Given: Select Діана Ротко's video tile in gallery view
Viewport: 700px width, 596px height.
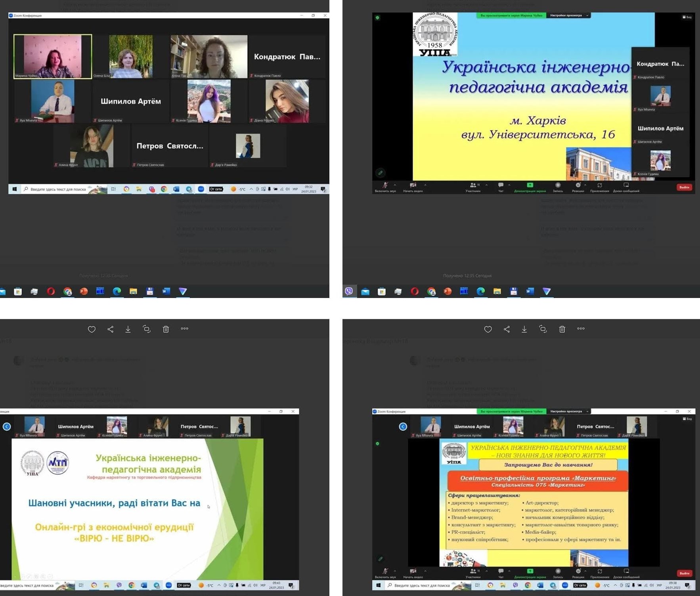Looking at the screenshot, I should (287, 101).
